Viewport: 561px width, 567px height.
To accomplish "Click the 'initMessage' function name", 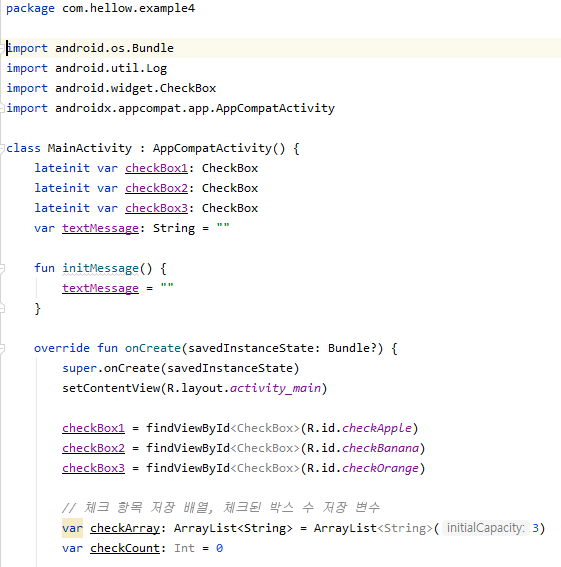I will point(101,268).
